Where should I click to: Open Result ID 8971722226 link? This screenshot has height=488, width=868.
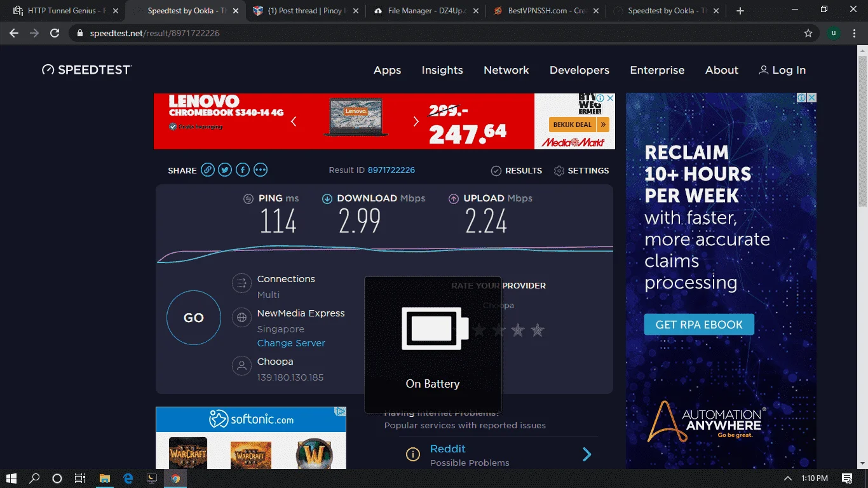click(391, 170)
